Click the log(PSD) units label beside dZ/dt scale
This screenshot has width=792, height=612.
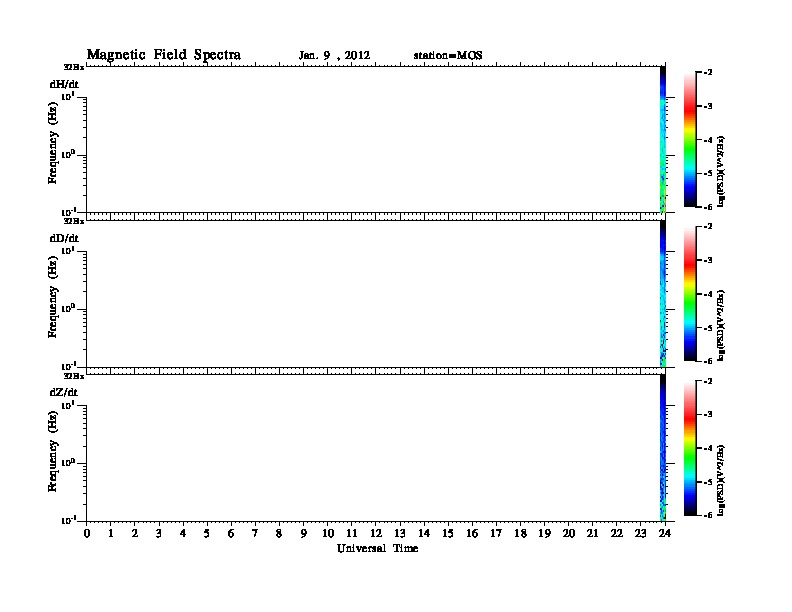(721, 480)
